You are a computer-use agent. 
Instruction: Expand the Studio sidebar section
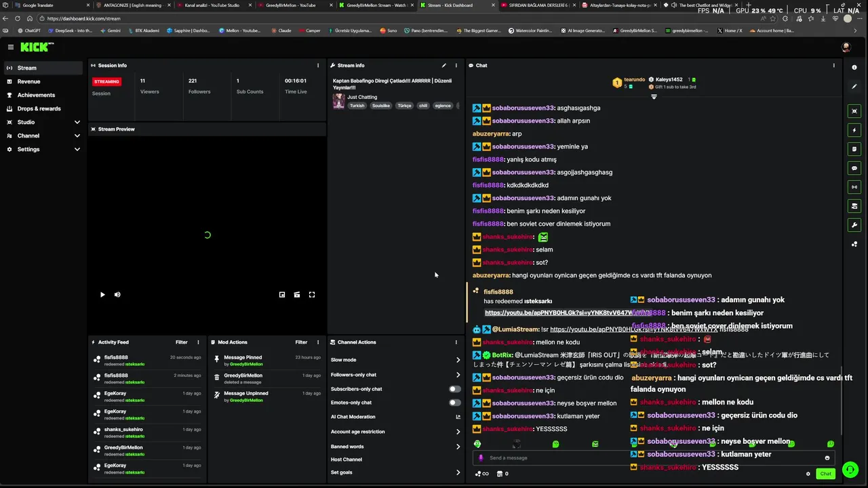pos(77,122)
